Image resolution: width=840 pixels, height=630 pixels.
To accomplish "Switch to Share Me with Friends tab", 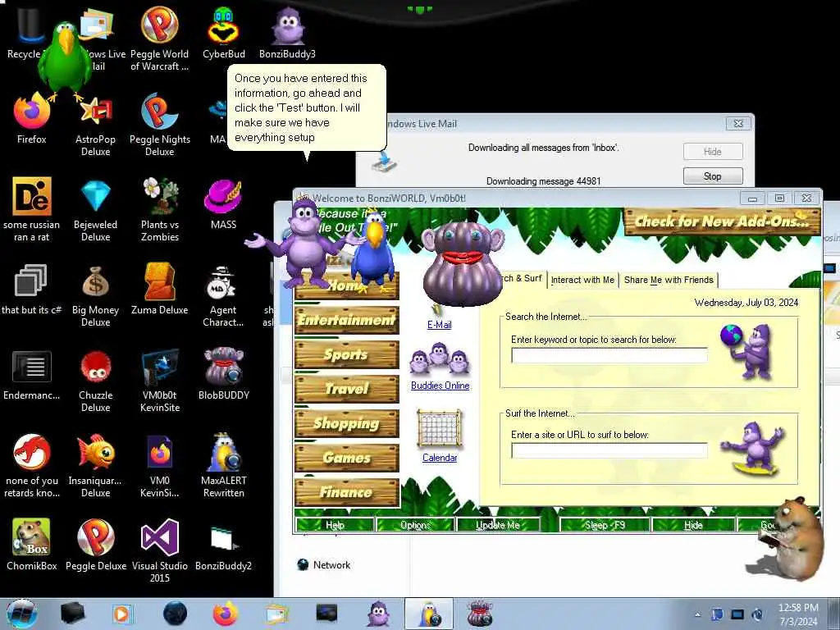I will click(x=669, y=280).
